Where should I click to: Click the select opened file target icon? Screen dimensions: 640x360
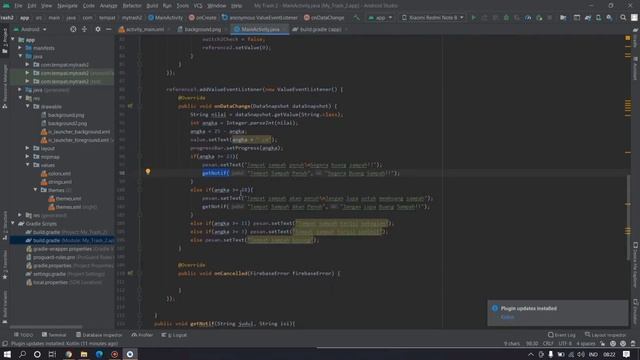click(x=73, y=29)
